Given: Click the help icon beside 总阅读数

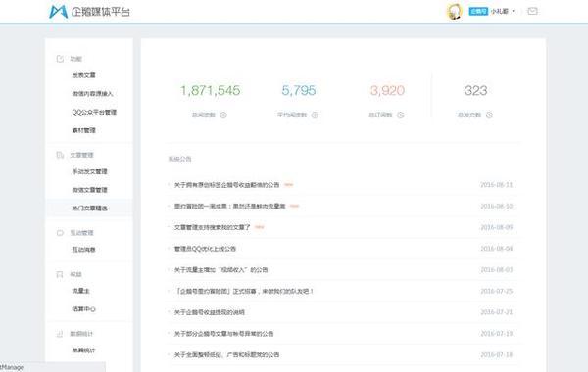Looking at the screenshot, I should coord(223,115).
